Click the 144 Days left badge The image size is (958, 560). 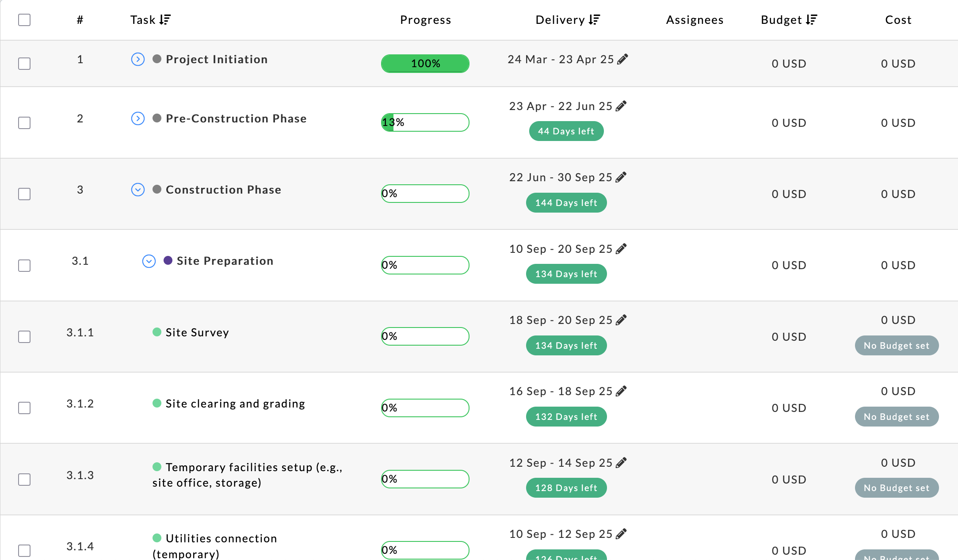(566, 203)
